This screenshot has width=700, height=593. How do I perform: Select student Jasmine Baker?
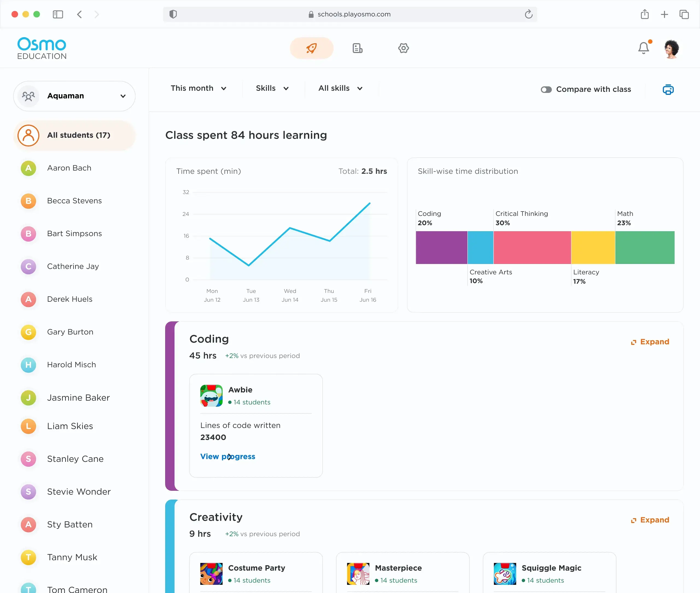(74, 398)
